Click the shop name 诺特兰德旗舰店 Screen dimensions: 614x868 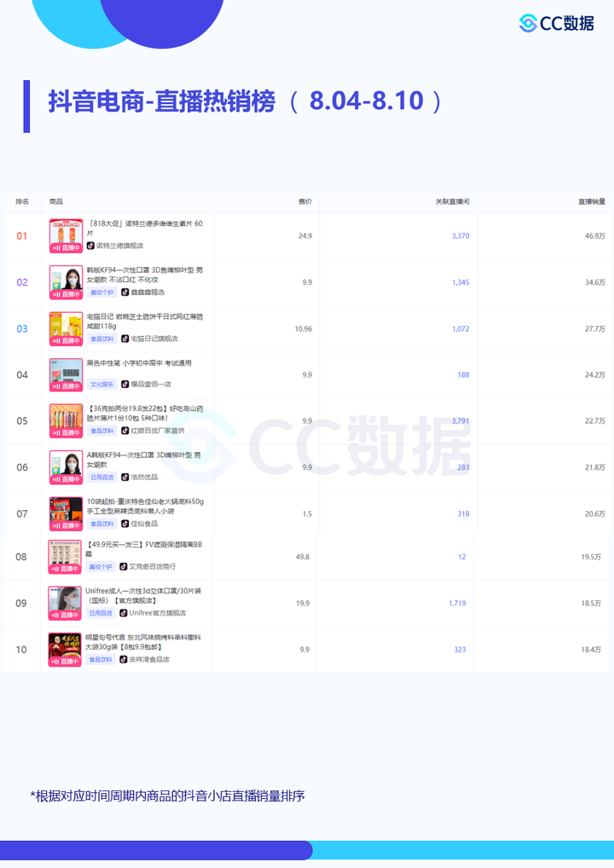coord(119,246)
